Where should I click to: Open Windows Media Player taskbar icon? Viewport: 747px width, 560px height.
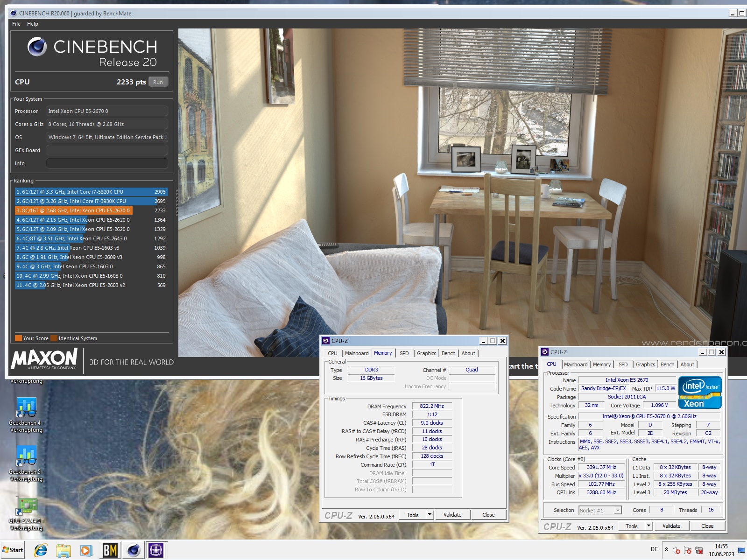86,550
